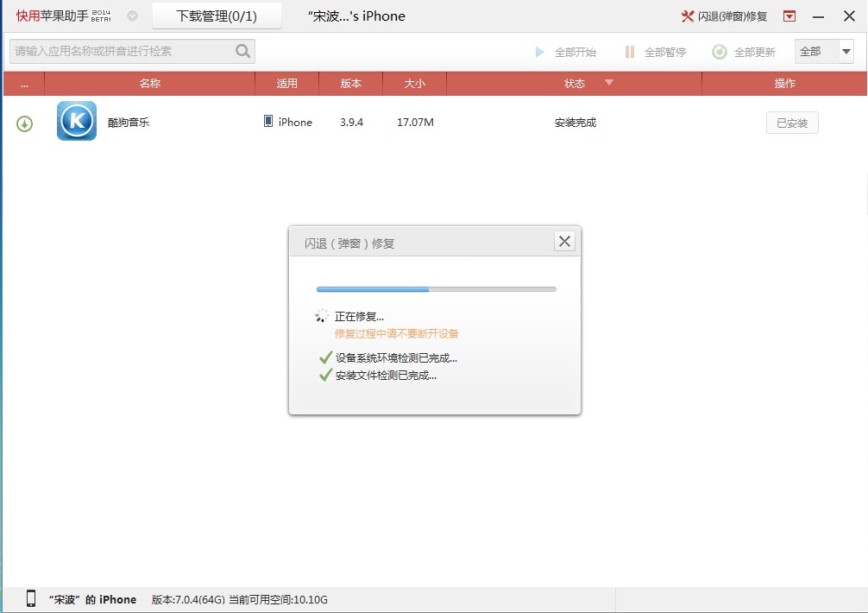Minimize the application window

pos(818,16)
